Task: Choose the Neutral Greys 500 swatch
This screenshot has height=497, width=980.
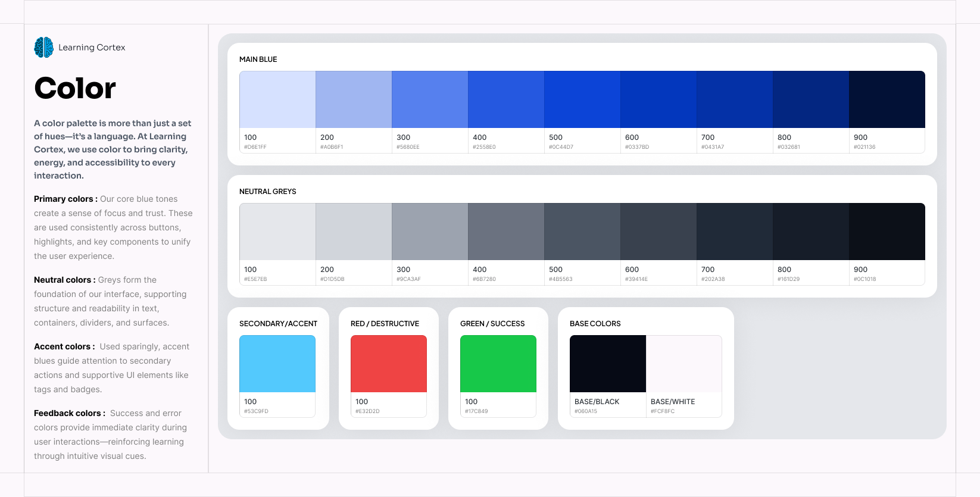Action: pos(582,232)
